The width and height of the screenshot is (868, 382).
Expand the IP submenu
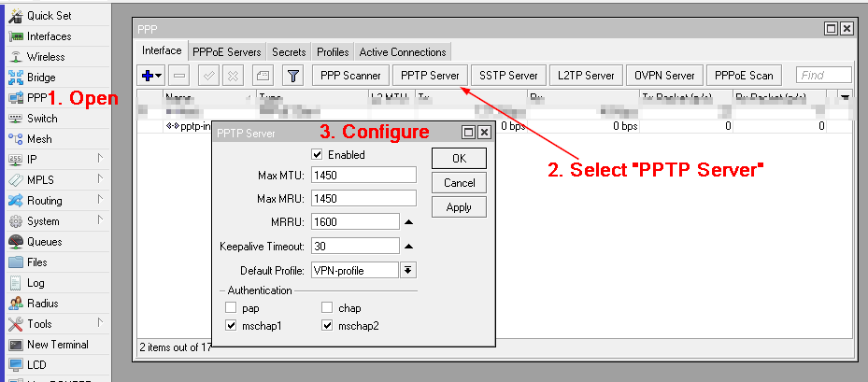pos(55,160)
